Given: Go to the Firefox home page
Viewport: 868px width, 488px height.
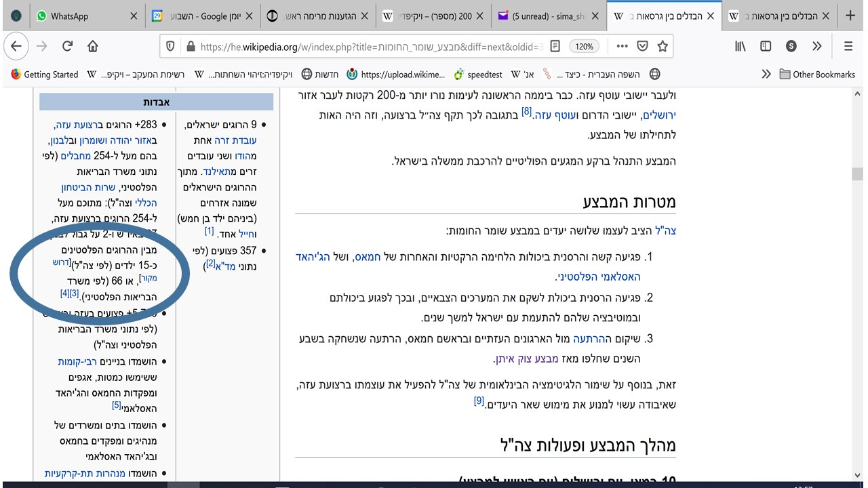Looking at the screenshot, I should coord(93,46).
